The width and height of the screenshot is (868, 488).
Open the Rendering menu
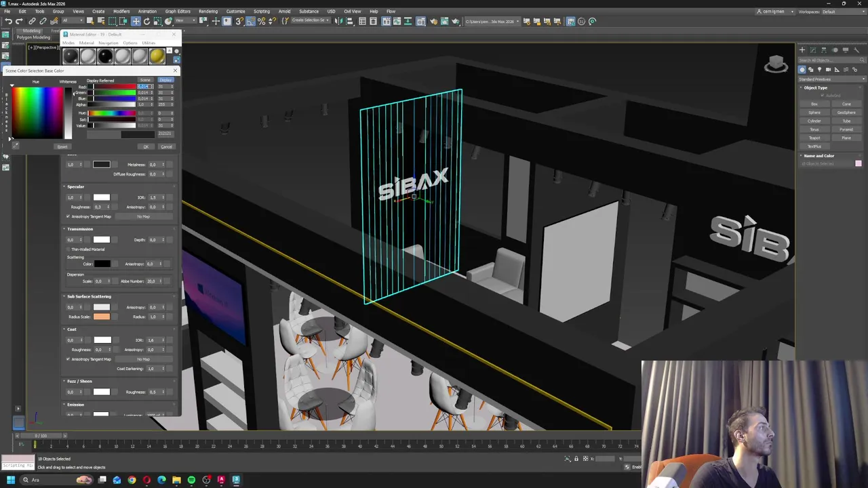tap(208, 12)
